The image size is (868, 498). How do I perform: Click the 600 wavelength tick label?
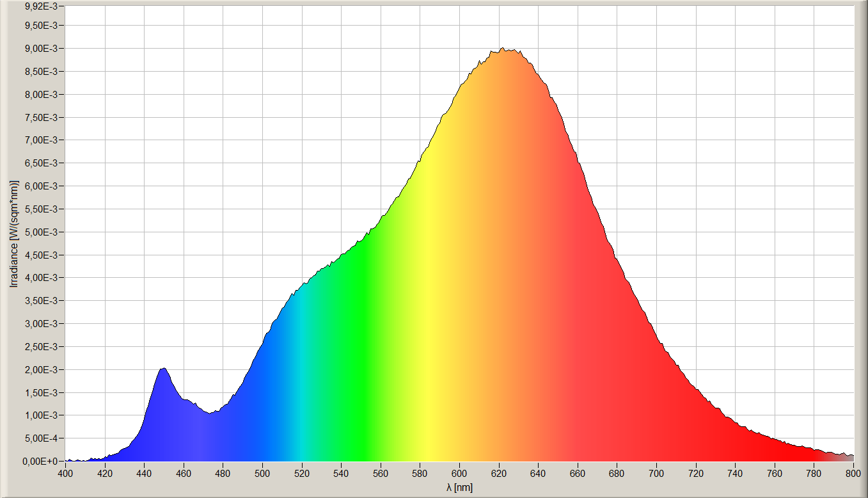pos(459,474)
